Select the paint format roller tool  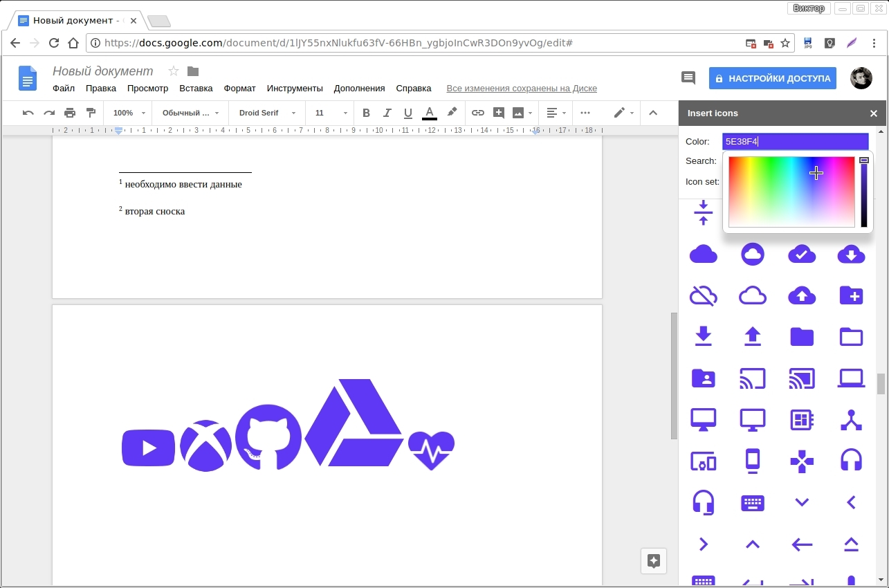click(x=91, y=113)
